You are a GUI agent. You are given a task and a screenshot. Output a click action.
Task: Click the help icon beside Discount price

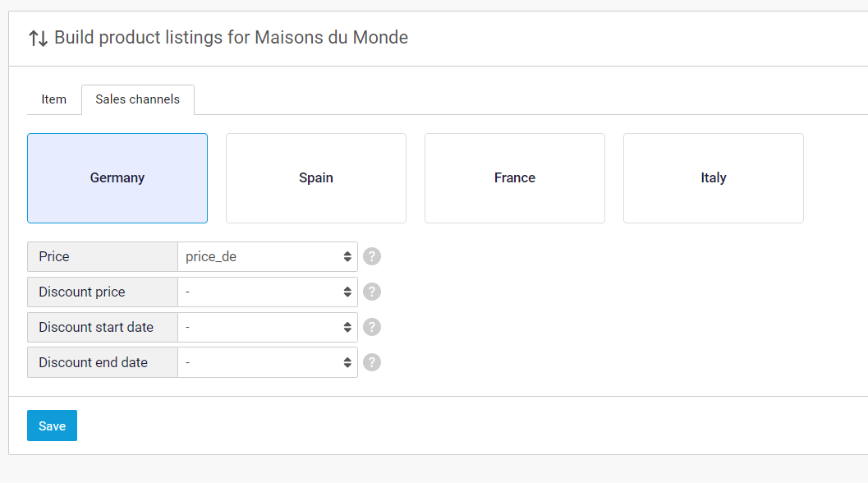click(x=372, y=292)
